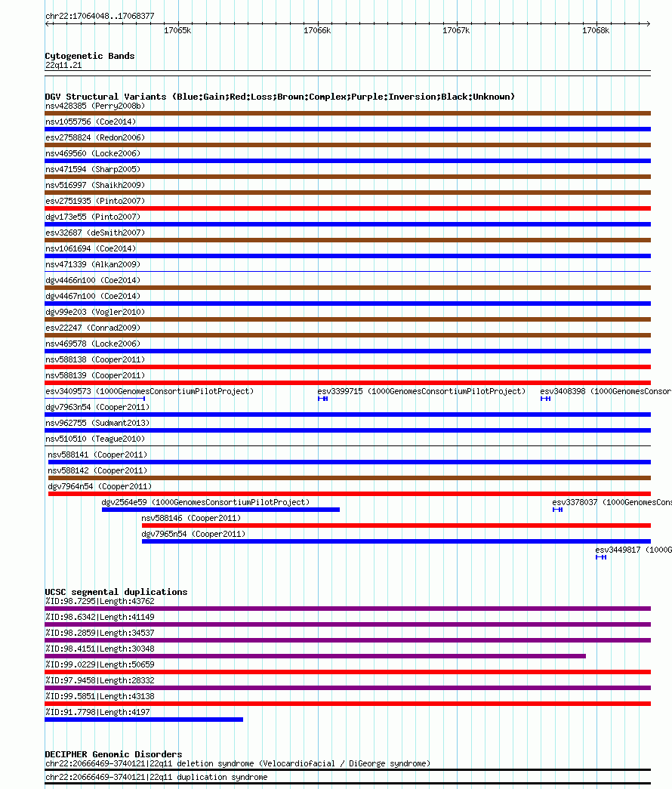
Task: Click the DECIPHER Genomic Disorders track title
Action: (114, 754)
